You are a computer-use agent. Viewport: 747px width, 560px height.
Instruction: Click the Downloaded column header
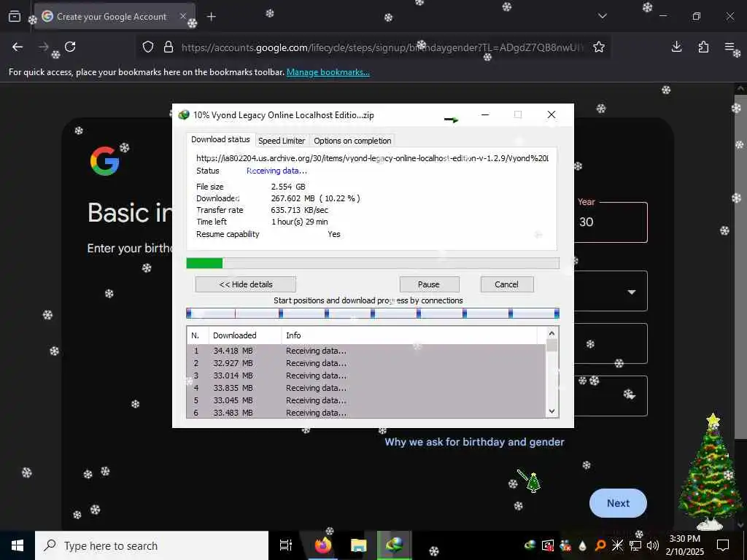click(245, 335)
